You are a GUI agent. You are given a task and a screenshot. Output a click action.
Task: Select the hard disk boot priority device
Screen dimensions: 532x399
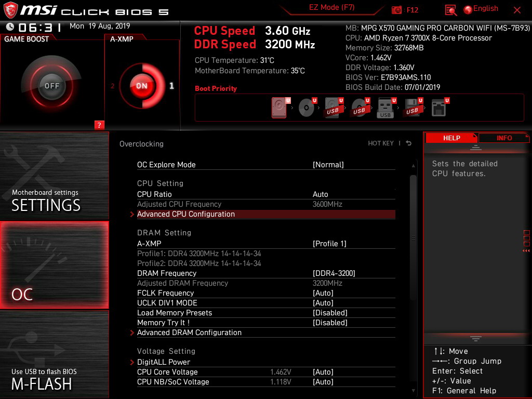pos(279,108)
